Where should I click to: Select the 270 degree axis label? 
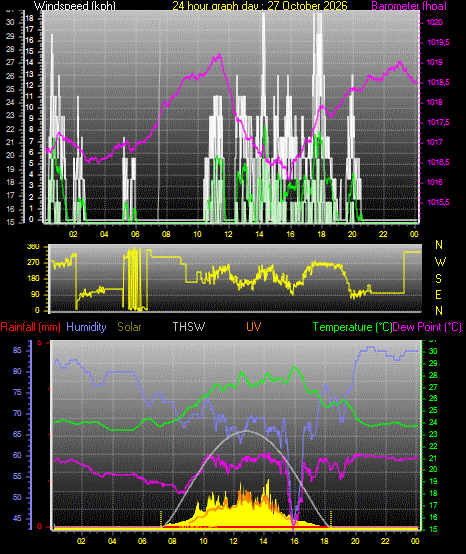click(33, 263)
